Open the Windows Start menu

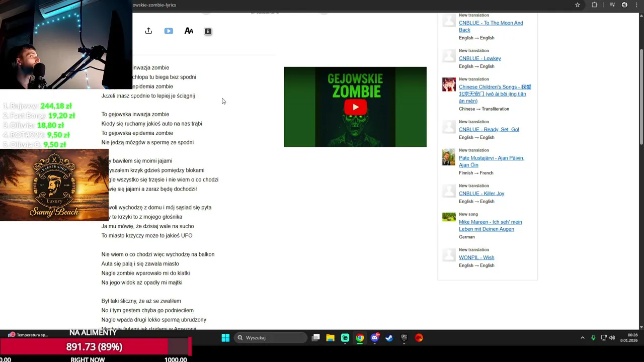[x=225, y=338]
